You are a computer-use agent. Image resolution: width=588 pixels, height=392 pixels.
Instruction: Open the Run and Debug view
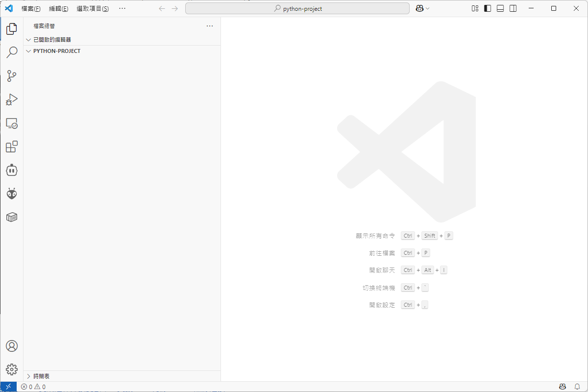[x=12, y=99]
